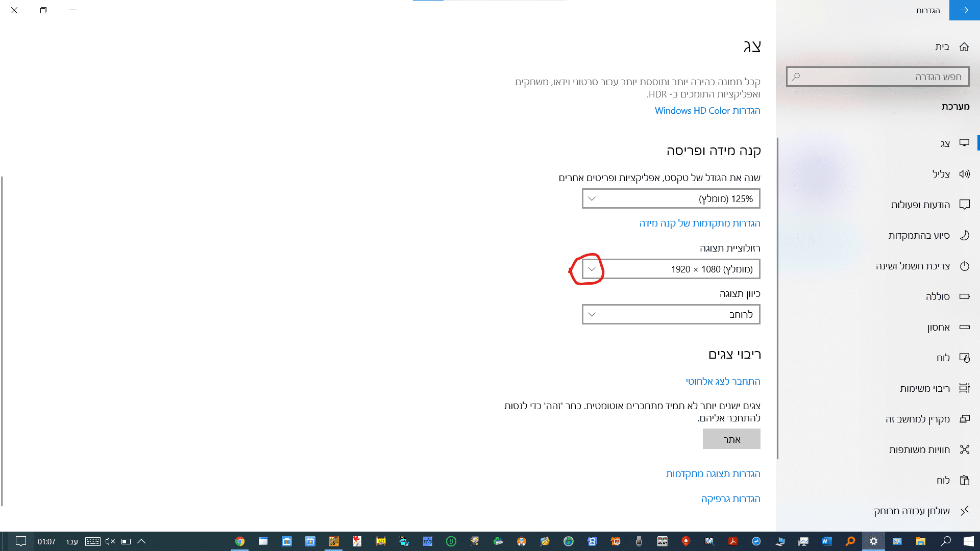Expand the 125% scale dropdown
980x551 pixels.
click(x=671, y=198)
